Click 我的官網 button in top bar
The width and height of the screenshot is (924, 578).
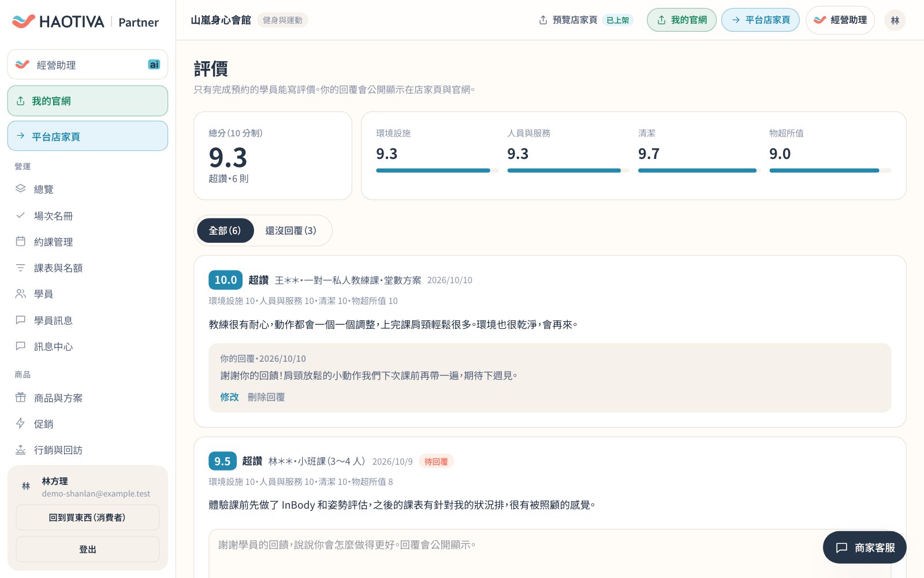681,20
